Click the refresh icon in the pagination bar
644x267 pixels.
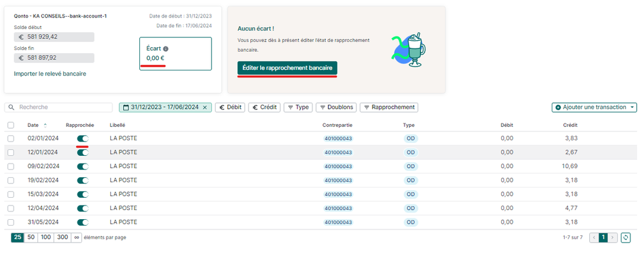[625, 237]
